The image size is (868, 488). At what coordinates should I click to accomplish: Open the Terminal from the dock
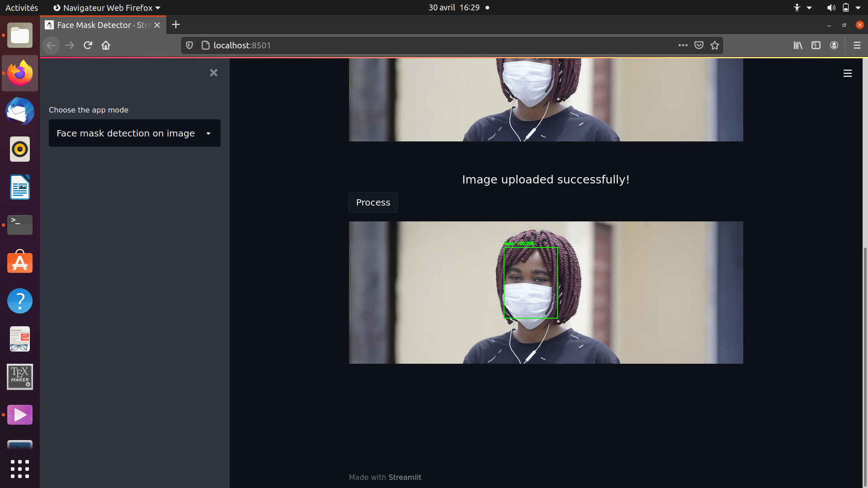click(19, 225)
